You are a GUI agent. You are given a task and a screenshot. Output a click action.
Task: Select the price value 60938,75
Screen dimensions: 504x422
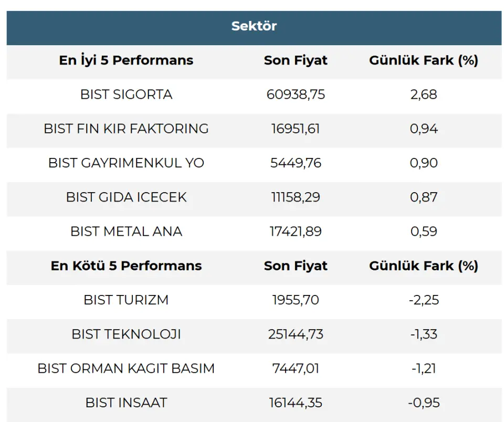click(296, 94)
